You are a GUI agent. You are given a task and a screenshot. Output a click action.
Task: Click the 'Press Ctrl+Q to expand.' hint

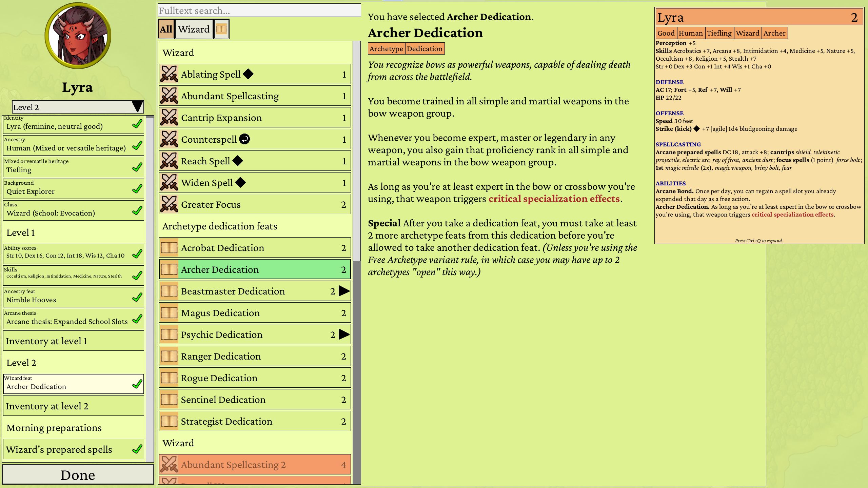coord(759,241)
